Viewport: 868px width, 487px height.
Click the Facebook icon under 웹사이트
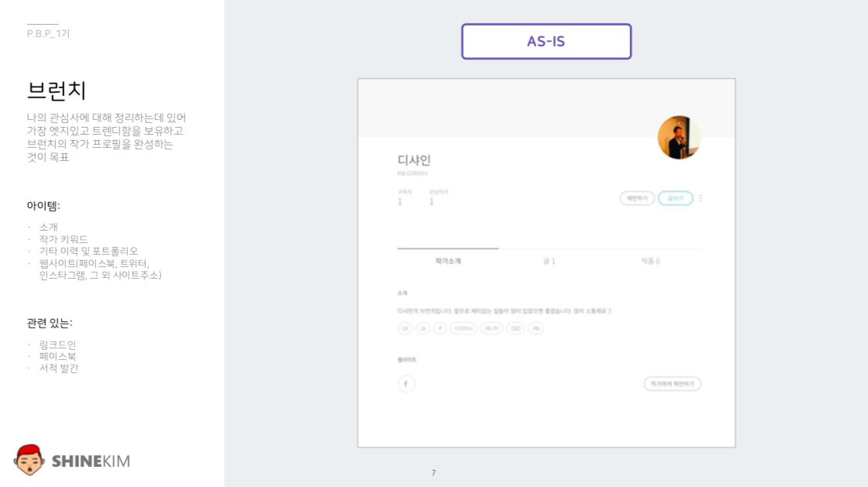[x=406, y=383]
